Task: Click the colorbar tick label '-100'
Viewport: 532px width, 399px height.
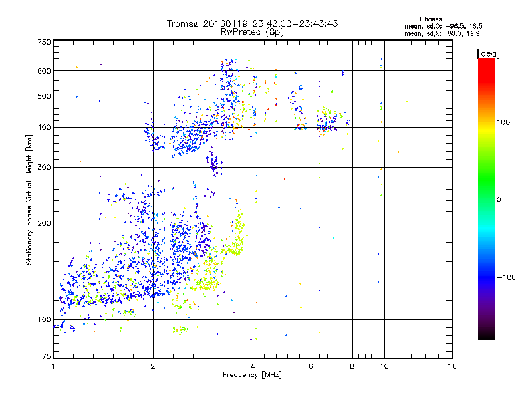Action: (x=506, y=277)
